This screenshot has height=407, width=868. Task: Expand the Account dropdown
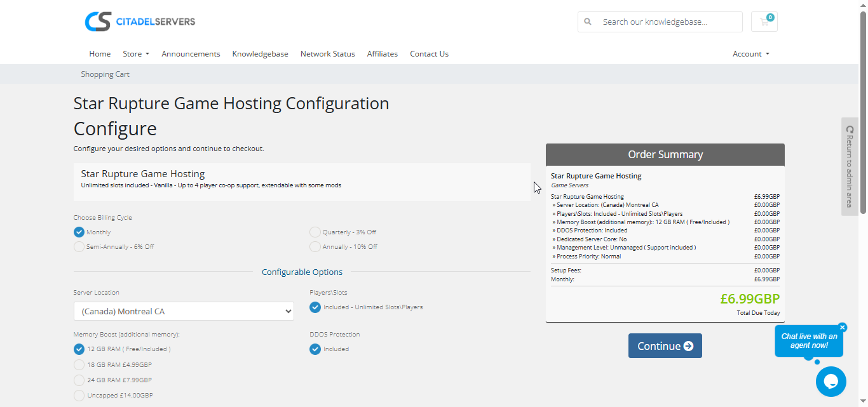coord(750,54)
